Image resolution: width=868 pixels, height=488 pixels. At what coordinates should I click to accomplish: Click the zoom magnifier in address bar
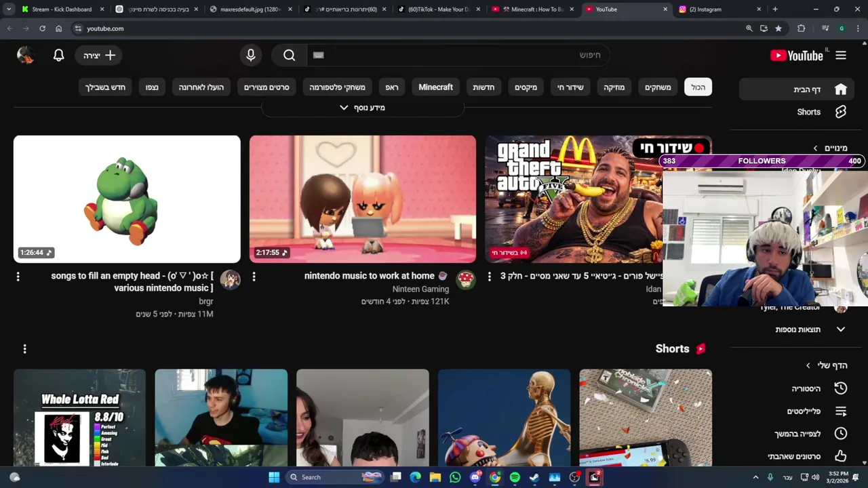pyautogui.click(x=749, y=28)
